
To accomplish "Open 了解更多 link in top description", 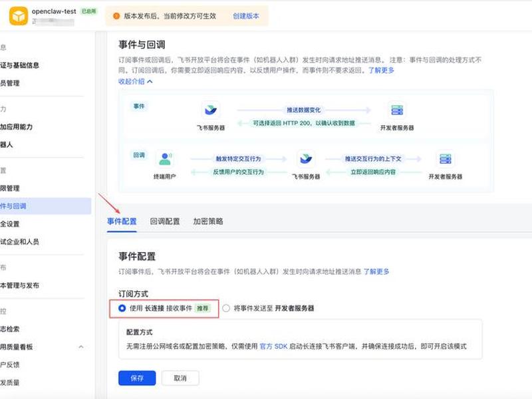I will (381, 70).
